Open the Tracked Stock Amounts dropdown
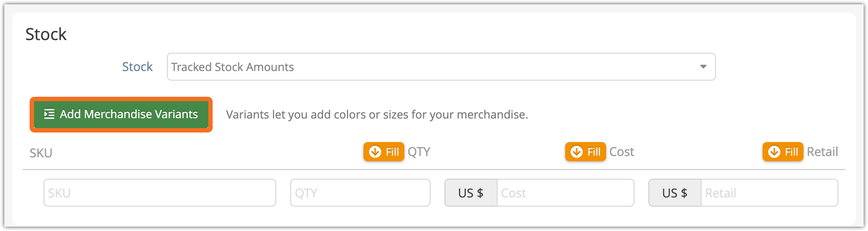The height and width of the screenshot is (231, 868). tap(441, 67)
